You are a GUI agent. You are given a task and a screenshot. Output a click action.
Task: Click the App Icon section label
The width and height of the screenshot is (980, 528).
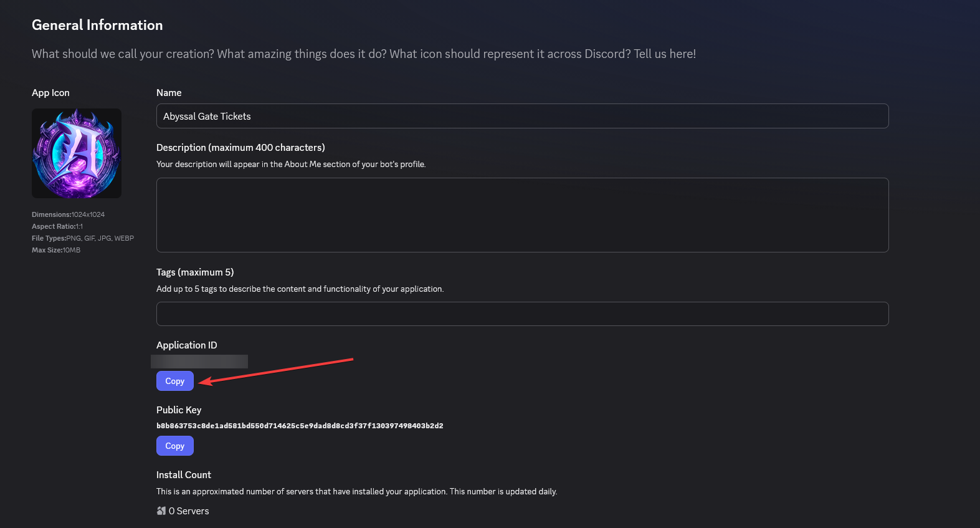point(50,92)
